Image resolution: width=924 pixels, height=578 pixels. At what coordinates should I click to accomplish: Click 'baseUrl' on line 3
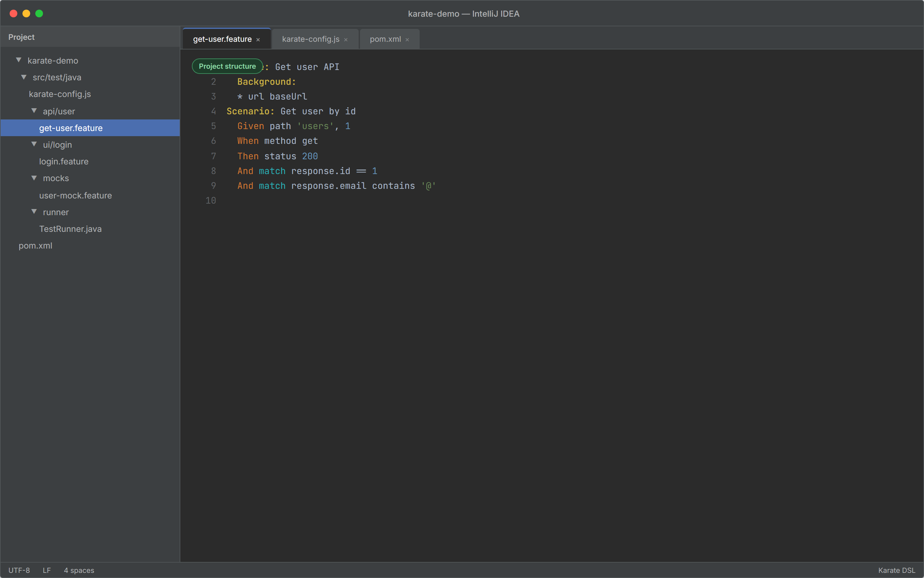288,96
